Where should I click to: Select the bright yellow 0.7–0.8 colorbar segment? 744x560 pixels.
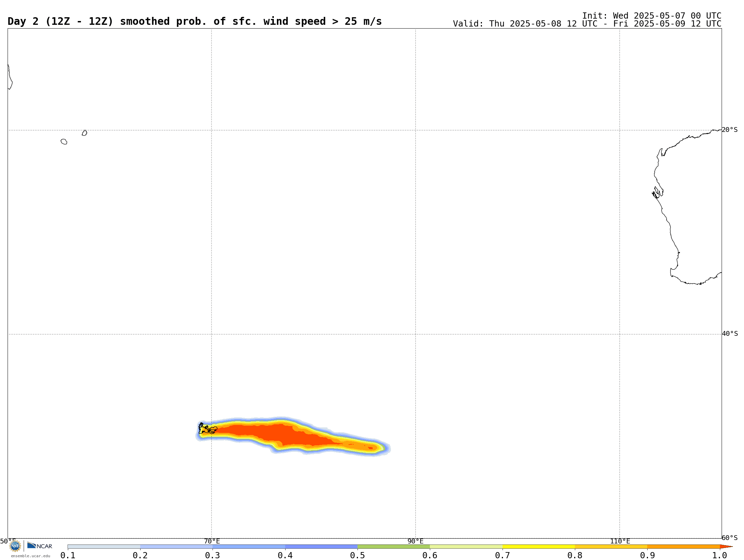[x=539, y=547]
